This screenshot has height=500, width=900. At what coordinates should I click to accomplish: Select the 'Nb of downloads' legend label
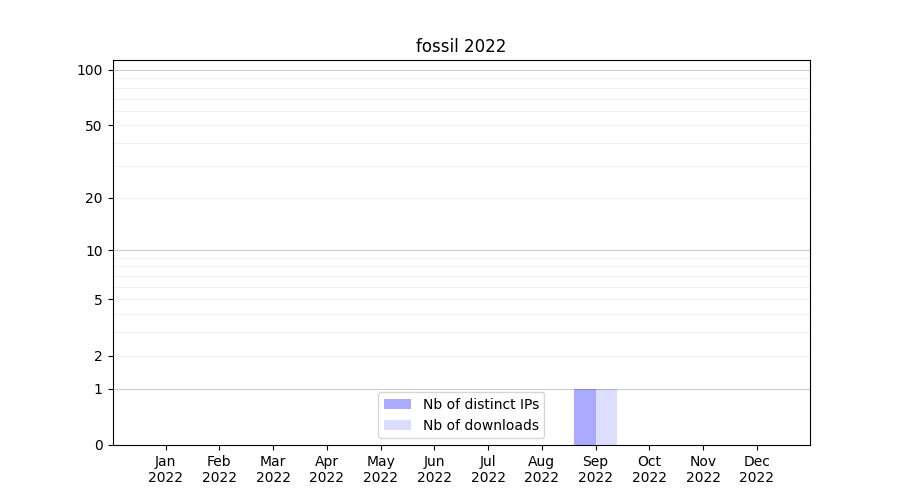(480, 425)
